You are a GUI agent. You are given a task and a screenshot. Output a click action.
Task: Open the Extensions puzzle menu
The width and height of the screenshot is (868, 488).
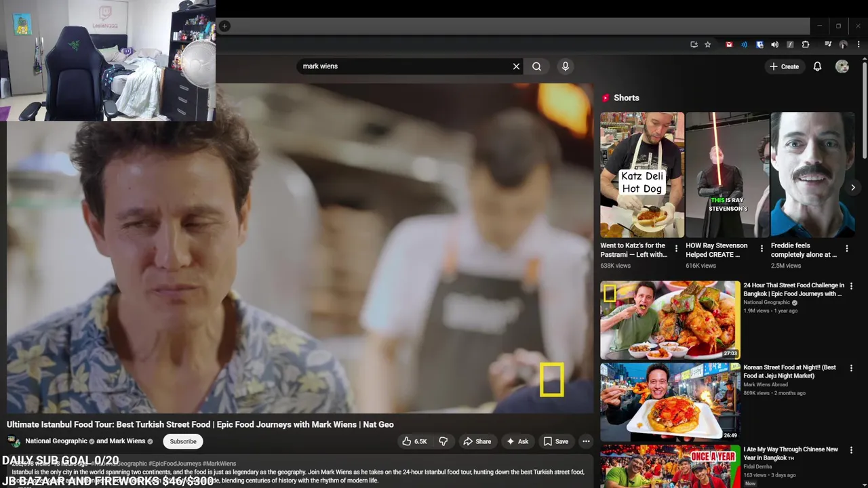pyautogui.click(x=806, y=45)
